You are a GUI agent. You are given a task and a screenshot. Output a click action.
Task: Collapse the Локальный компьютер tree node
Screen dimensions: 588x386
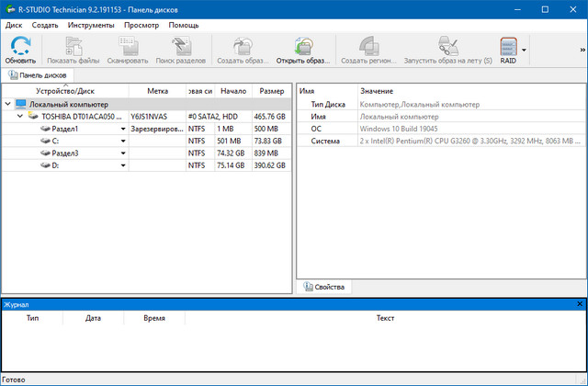coord(7,105)
